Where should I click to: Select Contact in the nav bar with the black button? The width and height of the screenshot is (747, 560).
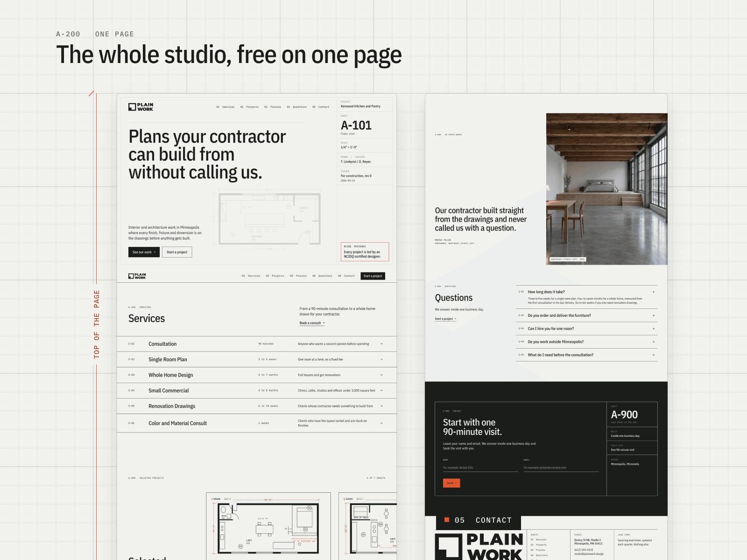point(346,276)
